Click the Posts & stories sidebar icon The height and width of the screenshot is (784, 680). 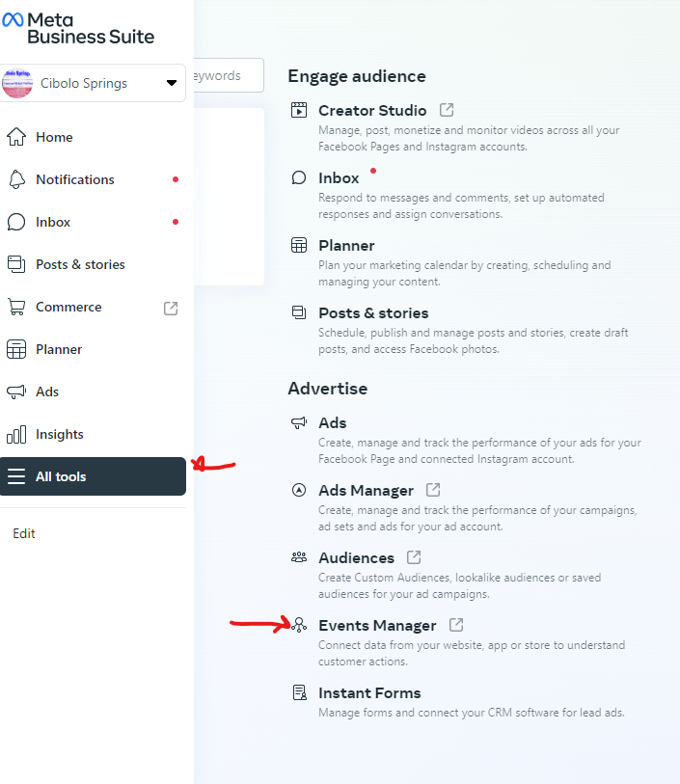pos(16,264)
